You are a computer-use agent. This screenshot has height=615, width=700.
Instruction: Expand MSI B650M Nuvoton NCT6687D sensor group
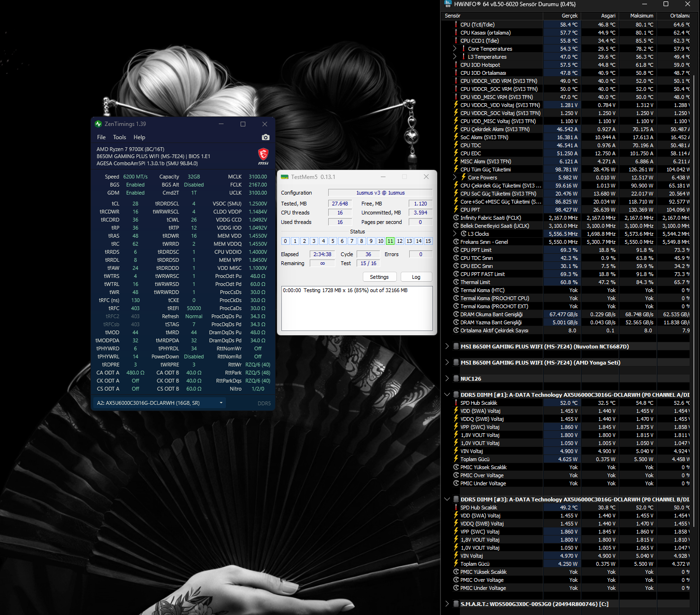click(x=447, y=347)
